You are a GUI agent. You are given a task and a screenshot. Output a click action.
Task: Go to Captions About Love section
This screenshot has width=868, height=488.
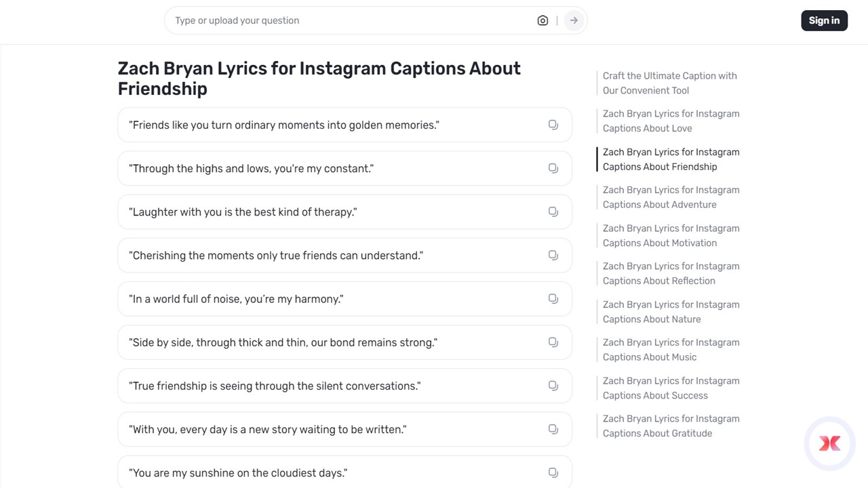click(671, 121)
